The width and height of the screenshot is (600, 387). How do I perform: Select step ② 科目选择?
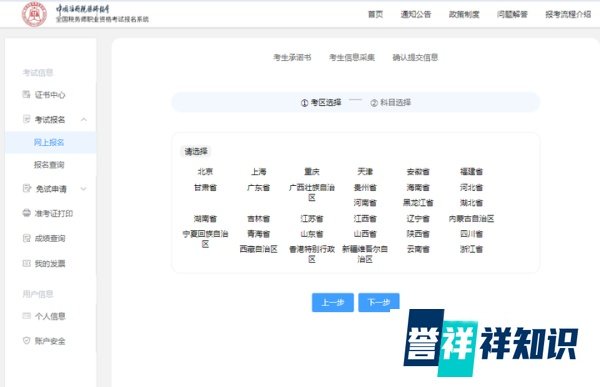pyautogui.click(x=391, y=103)
